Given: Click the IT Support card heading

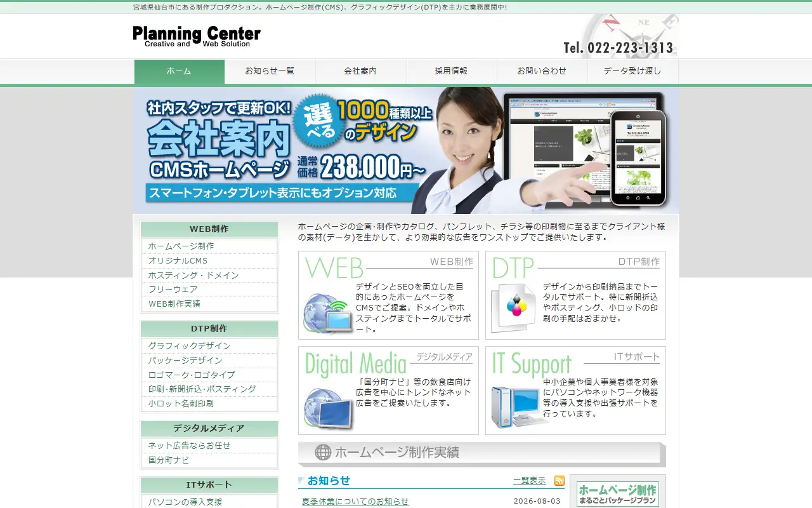Looking at the screenshot, I should point(532,364).
